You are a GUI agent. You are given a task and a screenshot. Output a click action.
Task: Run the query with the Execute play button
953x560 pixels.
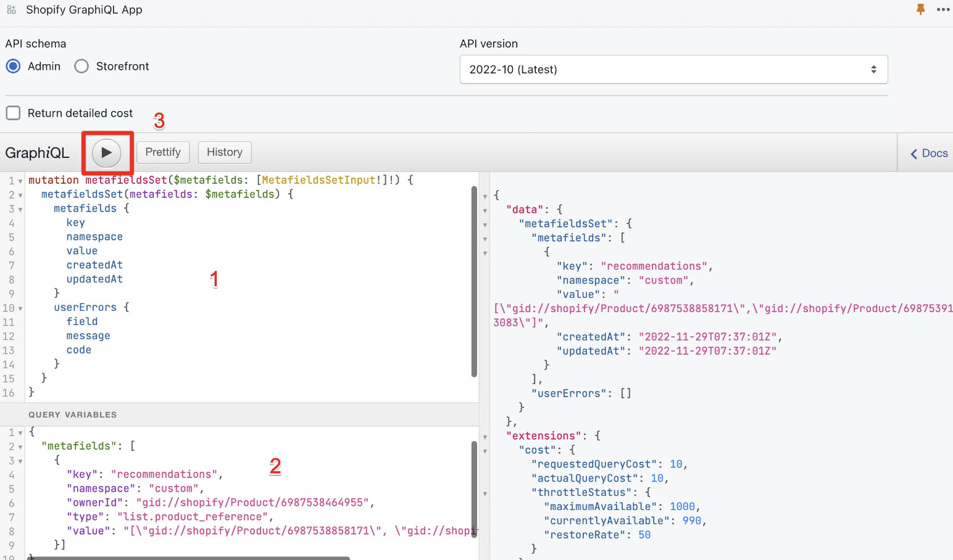point(107,152)
